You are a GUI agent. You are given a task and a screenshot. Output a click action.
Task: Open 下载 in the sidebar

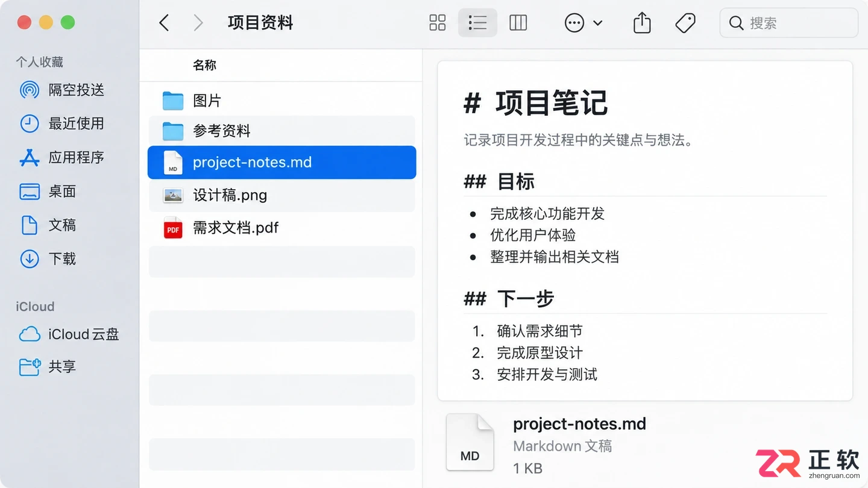point(48,258)
